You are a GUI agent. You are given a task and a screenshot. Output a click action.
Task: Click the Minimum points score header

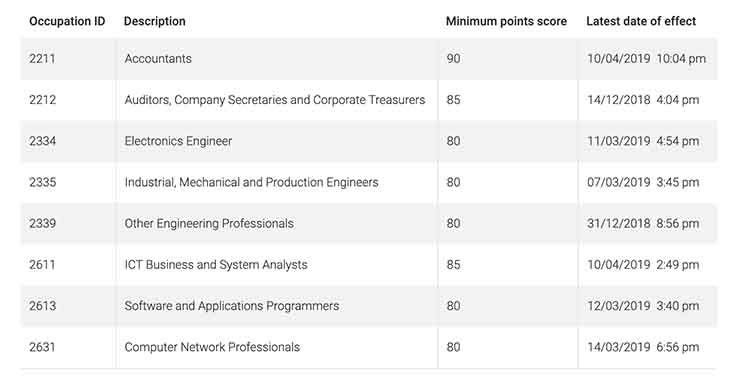pyautogui.click(x=506, y=21)
